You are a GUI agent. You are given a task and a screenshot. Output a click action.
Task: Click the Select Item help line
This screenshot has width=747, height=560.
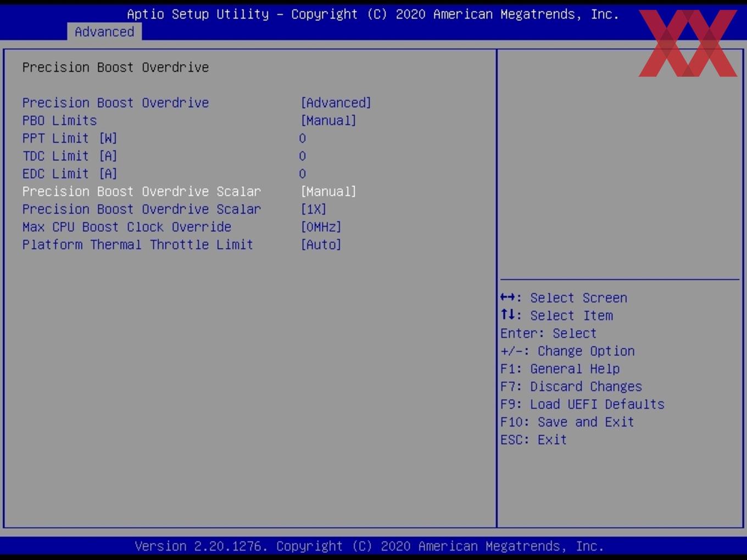pyautogui.click(x=556, y=315)
